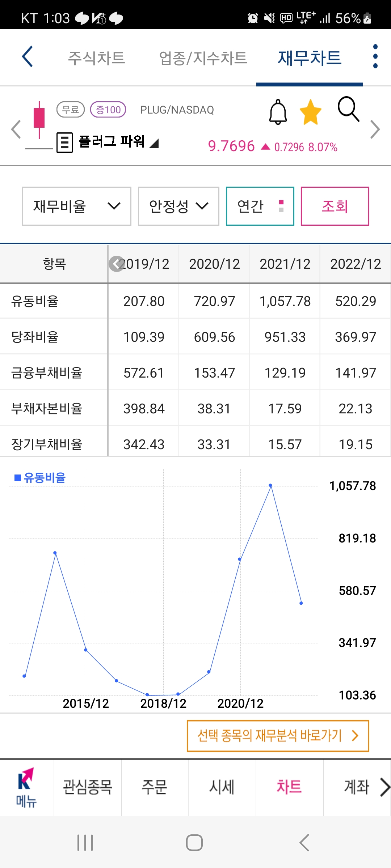
Task: Click the 조회 button
Action: point(335,206)
